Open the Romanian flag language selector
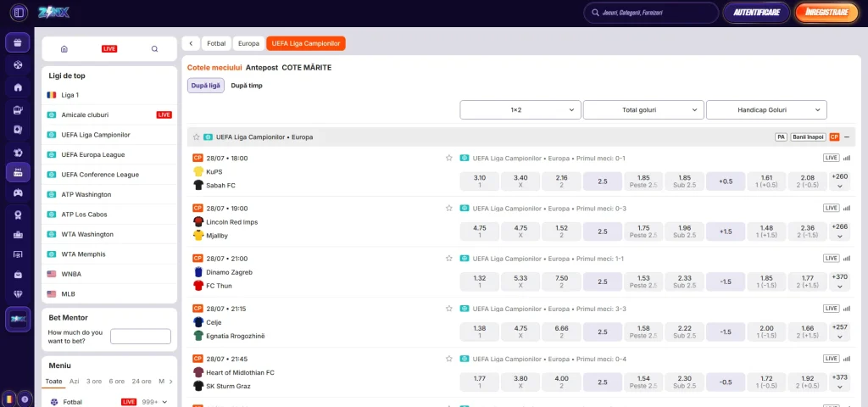This screenshot has width=868, height=407. [x=9, y=399]
